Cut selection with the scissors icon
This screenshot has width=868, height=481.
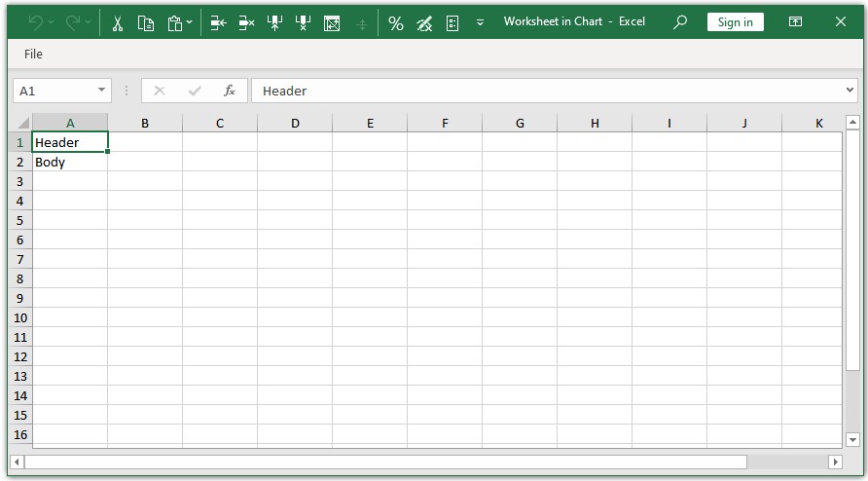(x=118, y=22)
